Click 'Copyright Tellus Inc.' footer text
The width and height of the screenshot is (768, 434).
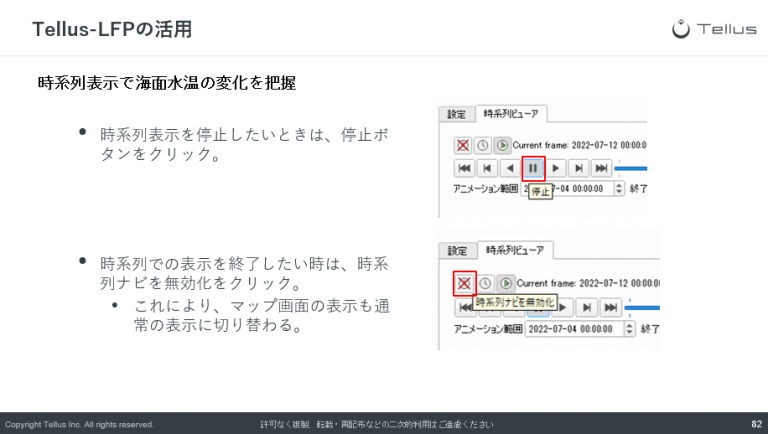[x=79, y=425]
